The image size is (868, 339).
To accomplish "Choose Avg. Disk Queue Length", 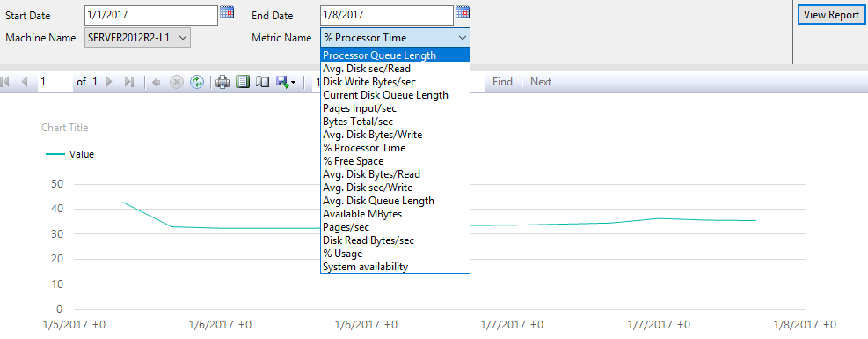I will pyautogui.click(x=395, y=201).
